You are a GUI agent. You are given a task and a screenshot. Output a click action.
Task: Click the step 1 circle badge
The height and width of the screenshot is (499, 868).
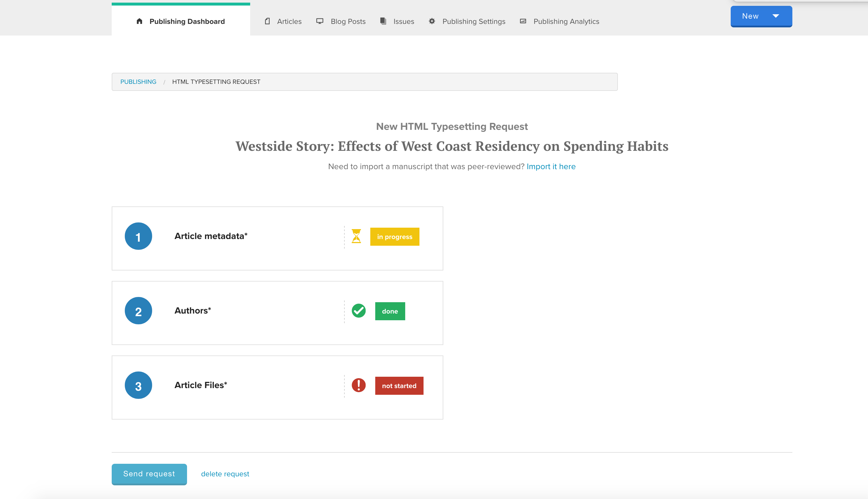[x=138, y=236]
